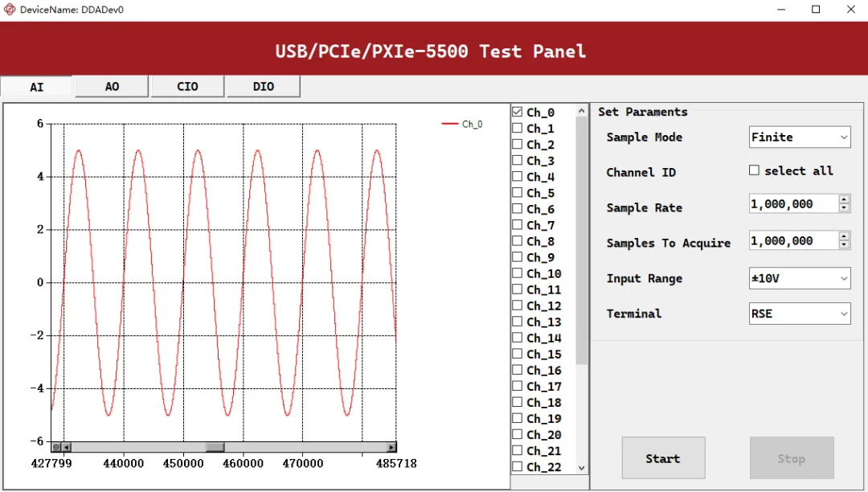Click the channel list scroll-down arrow

click(x=581, y=468)
